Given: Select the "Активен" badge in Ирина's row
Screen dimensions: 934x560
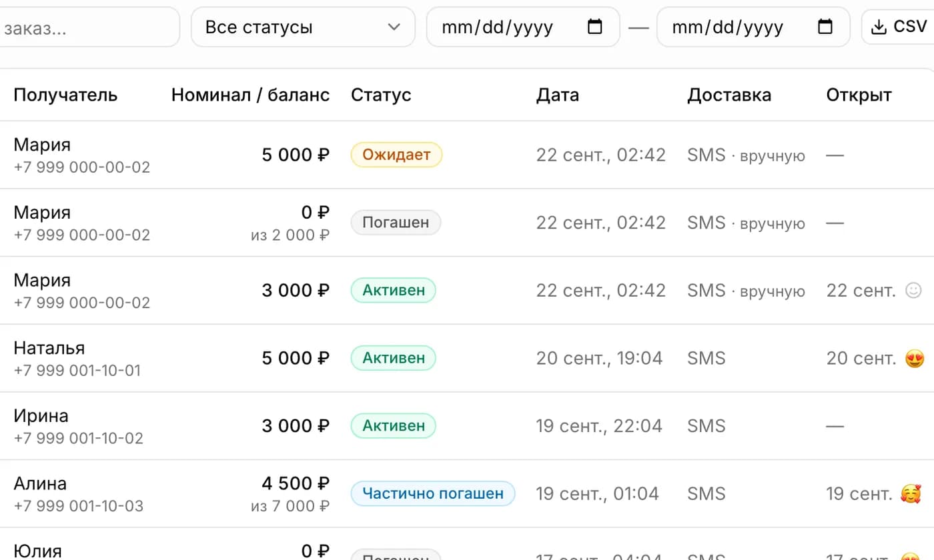Looking at the screenshot, I should tap(394, 426).
